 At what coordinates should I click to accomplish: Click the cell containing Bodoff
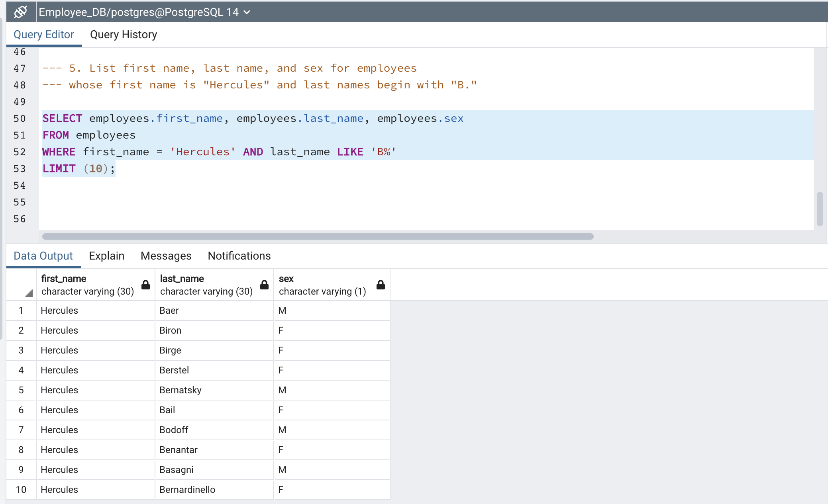(214, 430)
